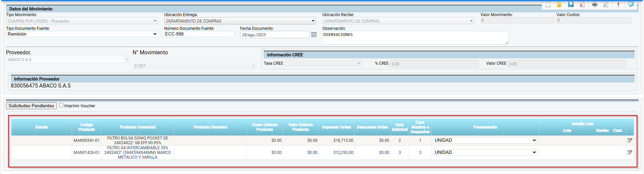
Task: Open the blue speech bubble icon
Action: pos(631,4)
